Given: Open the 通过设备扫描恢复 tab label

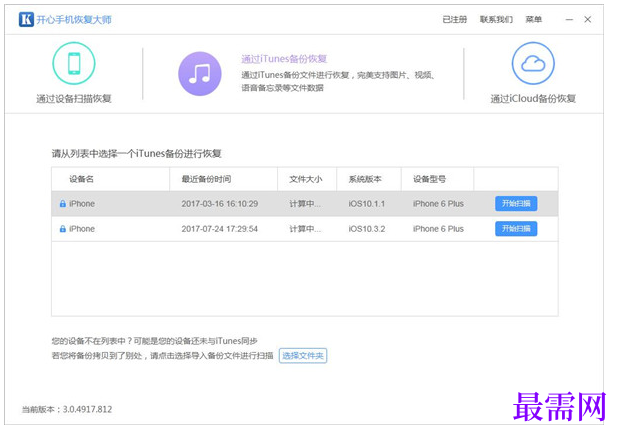Looking at the screenshot, I should click(x=74, y=98).
